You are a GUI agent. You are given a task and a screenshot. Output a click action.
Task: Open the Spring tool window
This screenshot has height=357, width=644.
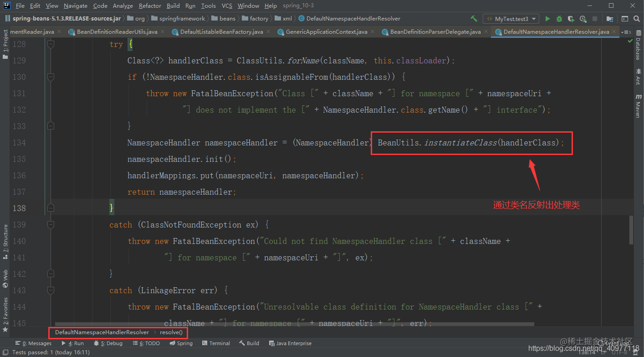181,343
